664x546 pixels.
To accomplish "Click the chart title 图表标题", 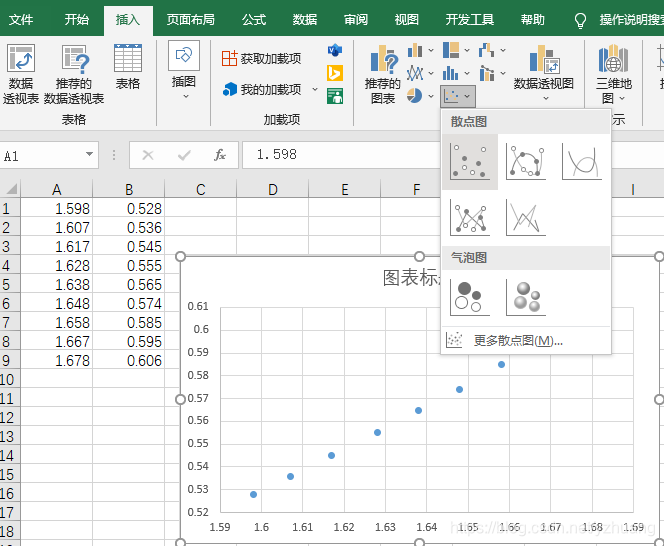I will [x=412, y=278].
